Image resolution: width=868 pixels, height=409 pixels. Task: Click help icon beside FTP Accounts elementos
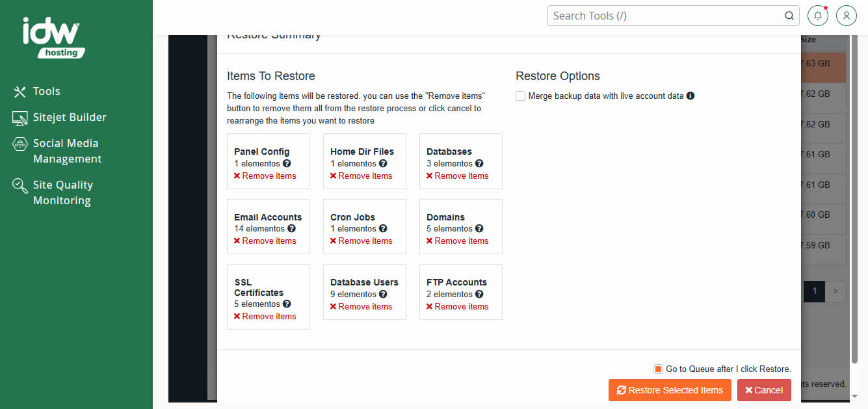[479, 295]
